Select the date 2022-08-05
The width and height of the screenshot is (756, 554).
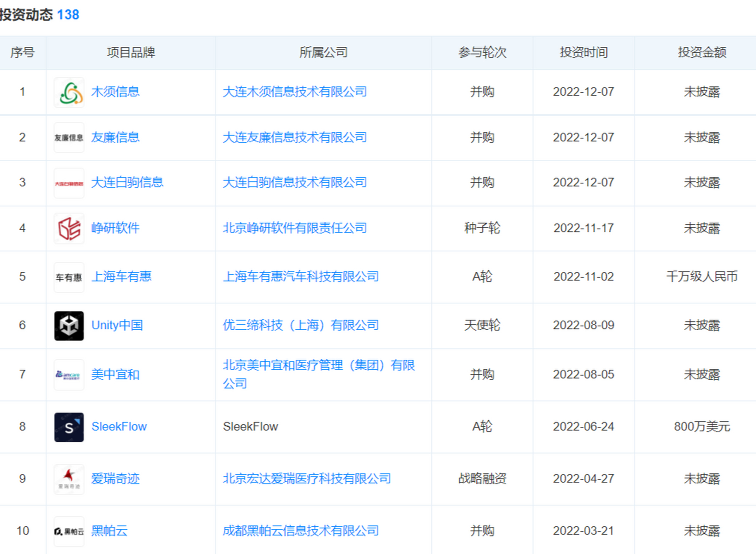pyautogui.click(x=584, y=374)
